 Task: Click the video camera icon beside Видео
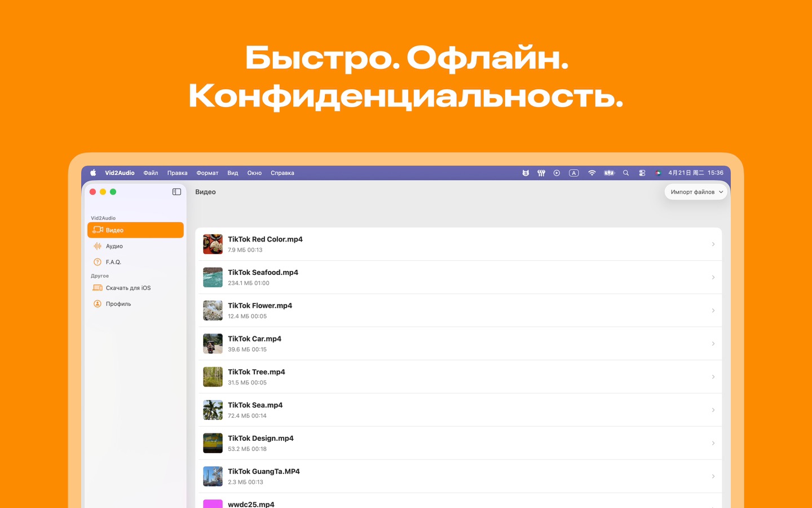tap(98, 230)
